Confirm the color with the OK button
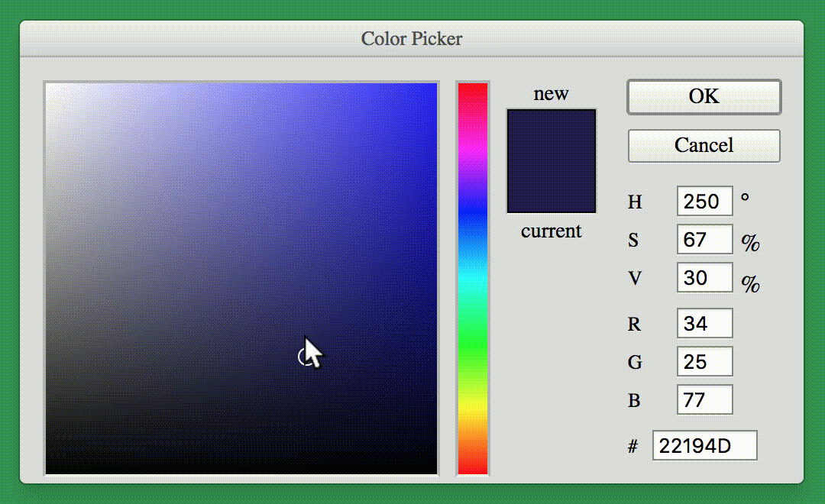This screenshot has height=504, width=825. [704, 97]
